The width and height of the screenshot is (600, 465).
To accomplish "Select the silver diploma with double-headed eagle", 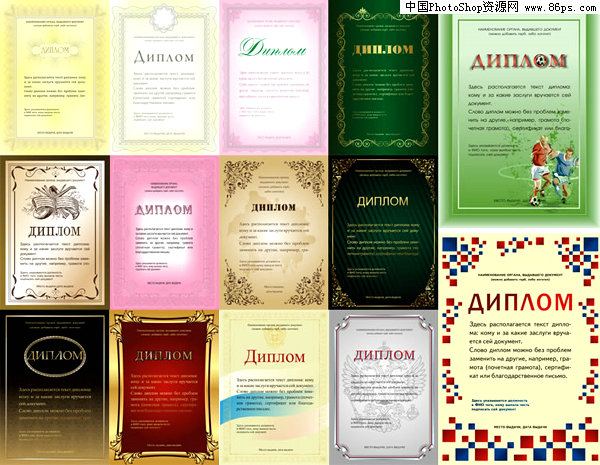I will [x=383, y=387].
